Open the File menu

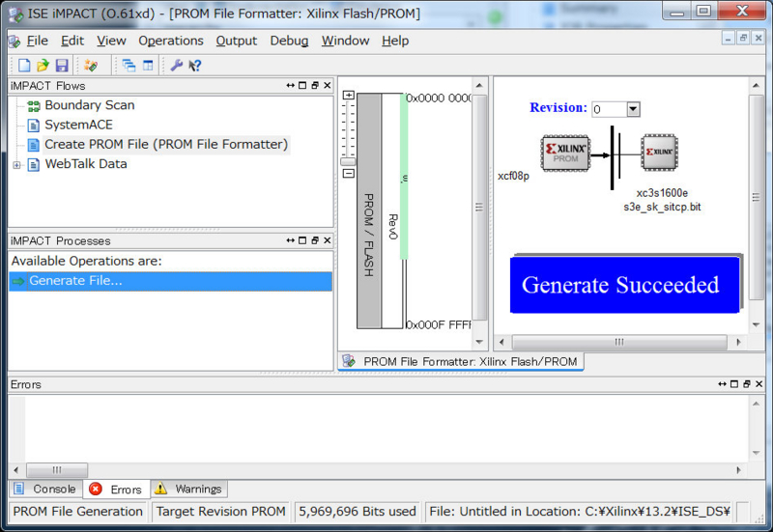(x=37, y=41)
